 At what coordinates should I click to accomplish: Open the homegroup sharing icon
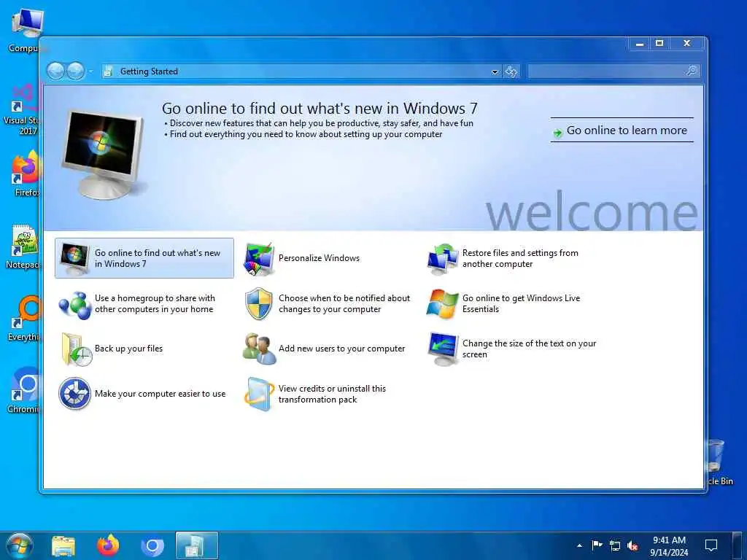[74, 304]
